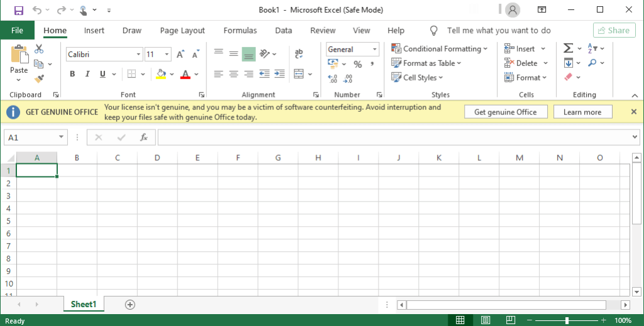
Task: Toggle Center horizontal alignment
Action: click(233, 74)
